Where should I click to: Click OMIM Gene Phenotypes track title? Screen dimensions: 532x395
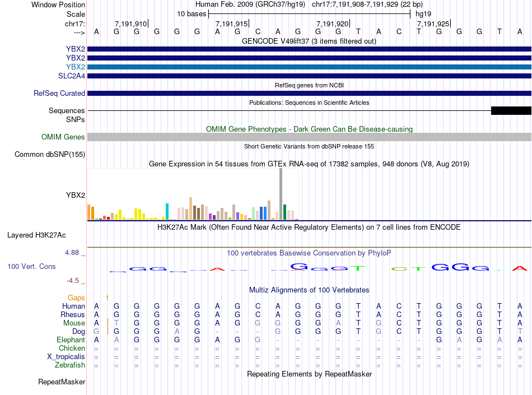pos(309,129)
